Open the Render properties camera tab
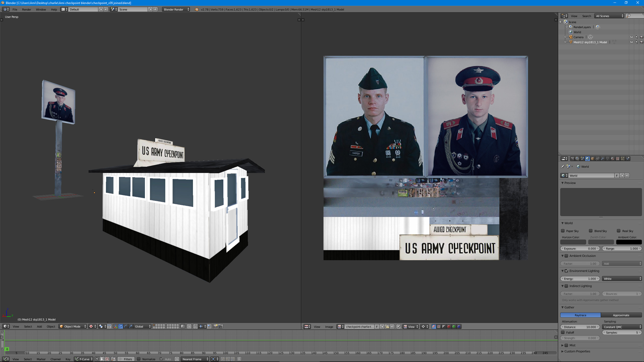 coord(573,159)
